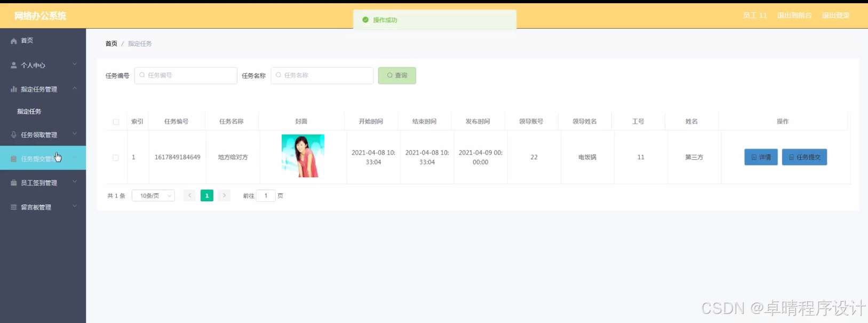Click the briefcase icon beside 员工签到管理
The image size is (868, 323).
coord(14,183)
